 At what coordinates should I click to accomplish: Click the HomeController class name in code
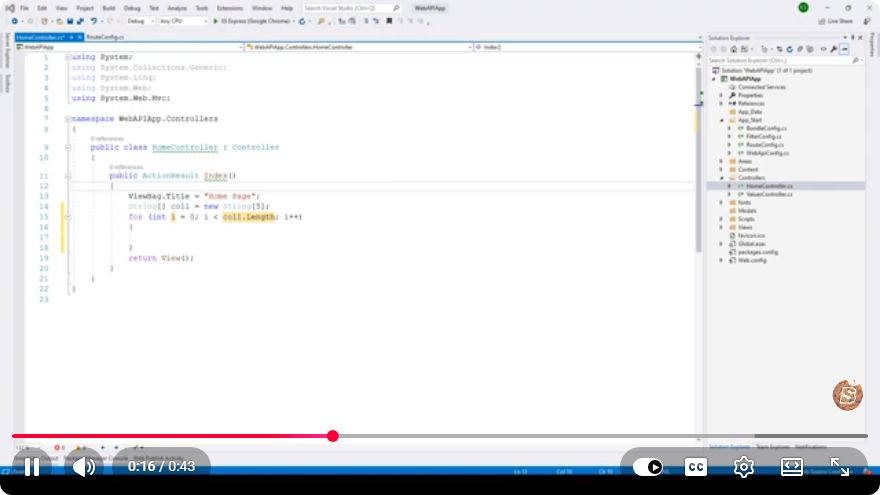(x=185, y=148)
